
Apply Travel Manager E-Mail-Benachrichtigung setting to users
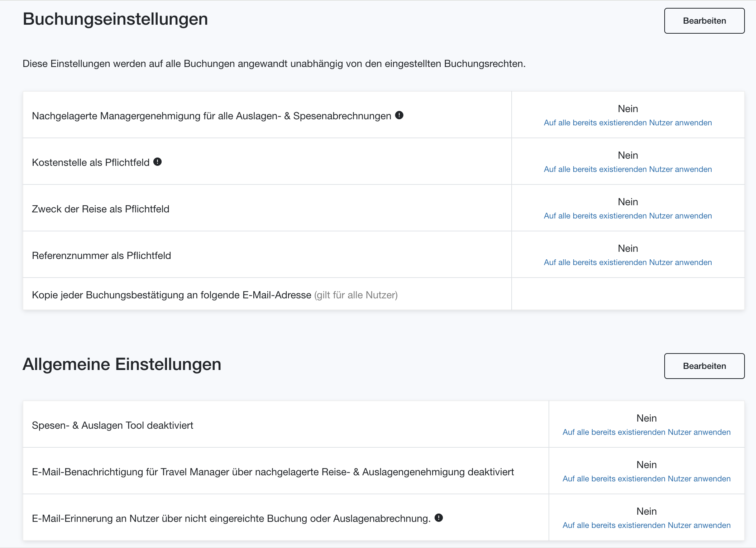[646, 479]
